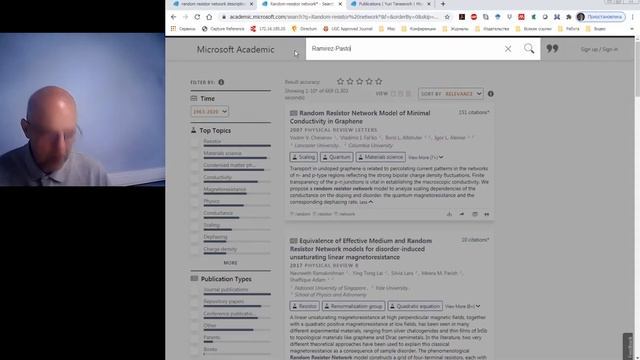Screen dimensions: 640x360
Task: Open the UGC Approved Journal bookmark
Action: (x=348, y=29)
